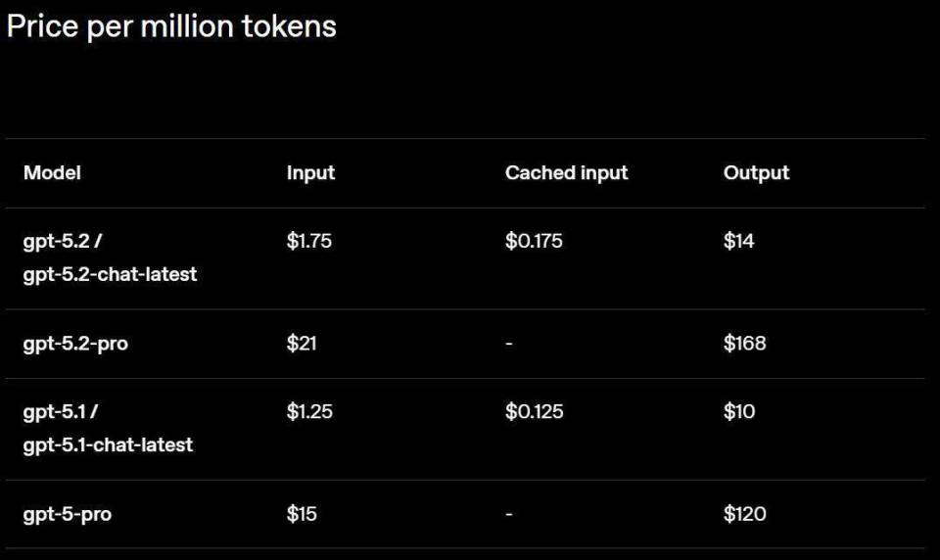
Task: Click the $168 output price
Action: 744,344
